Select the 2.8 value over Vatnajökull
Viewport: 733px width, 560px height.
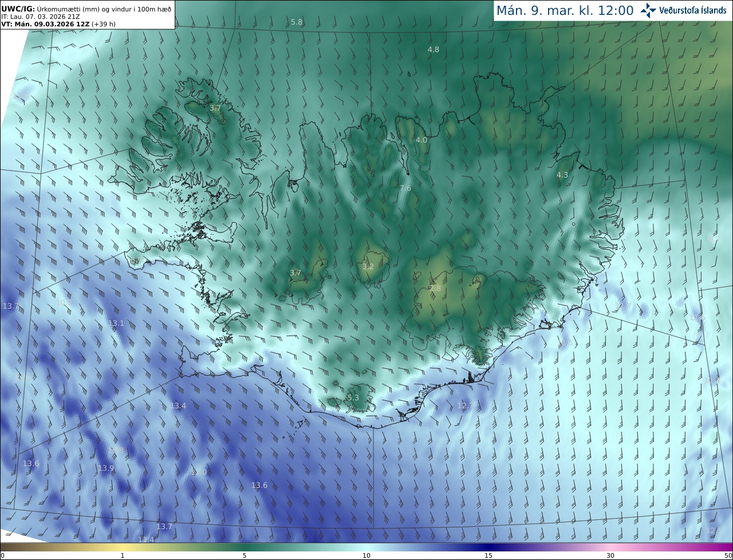pyautogui.click(x=435, y=289)
